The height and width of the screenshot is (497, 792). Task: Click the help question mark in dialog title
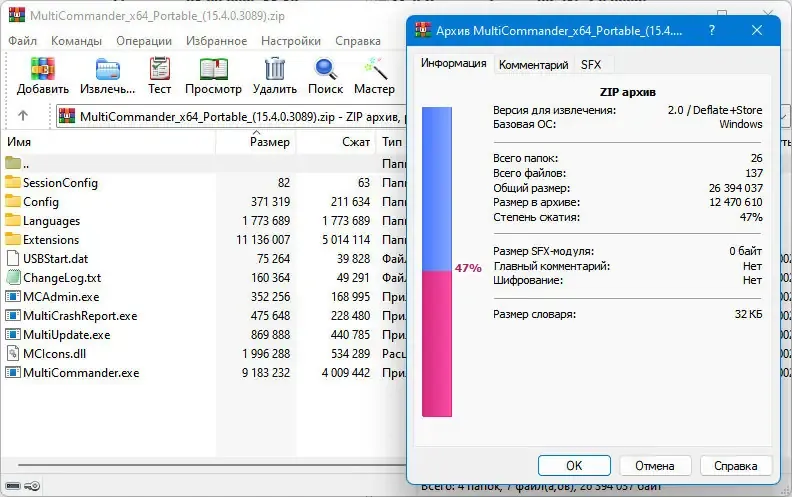click(x=712, y=30)
